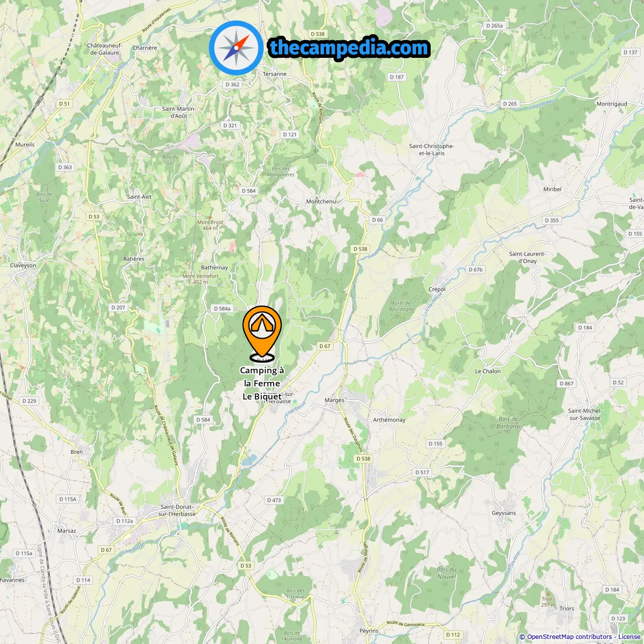Click the D 517 road shield
Viewport: 644px width, 644px height.
(x=423, y=472)
